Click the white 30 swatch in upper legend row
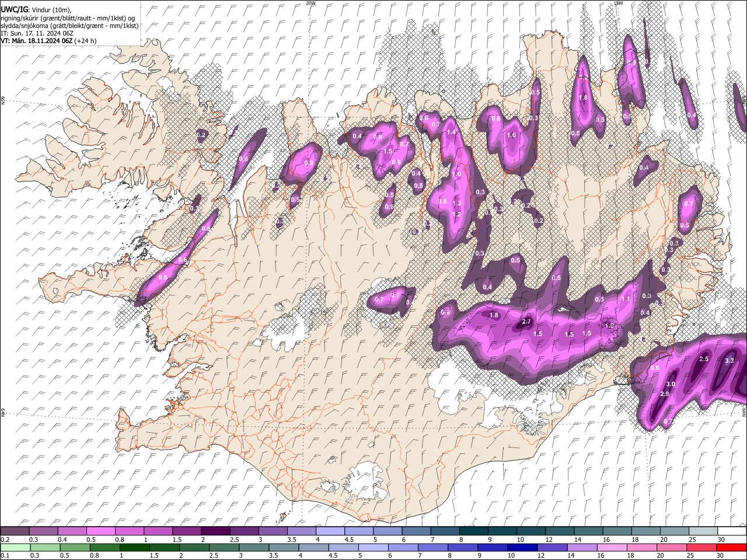 [732, 531]
